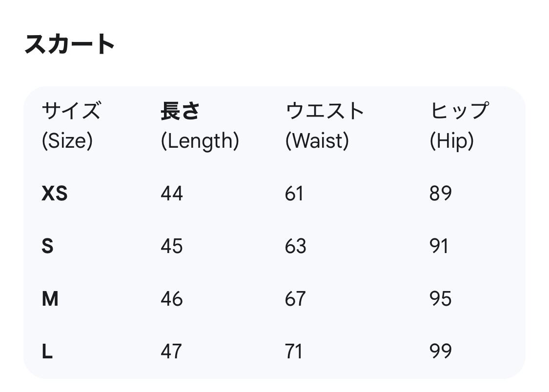The height and width of the screenshot is (392, 549).
Task: Click the S hip value 91
Action: pyautogui.click(x=439, y=246)
